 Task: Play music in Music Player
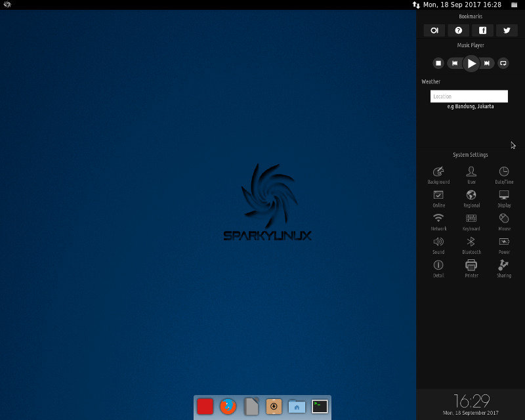(x=471, y=63)
